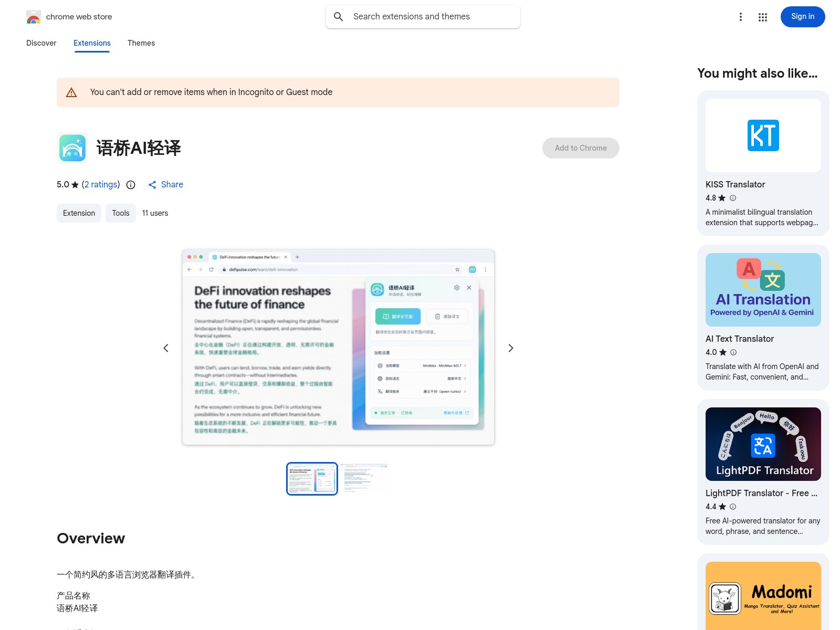Open the three-dot more options menu

pos(741,17)
